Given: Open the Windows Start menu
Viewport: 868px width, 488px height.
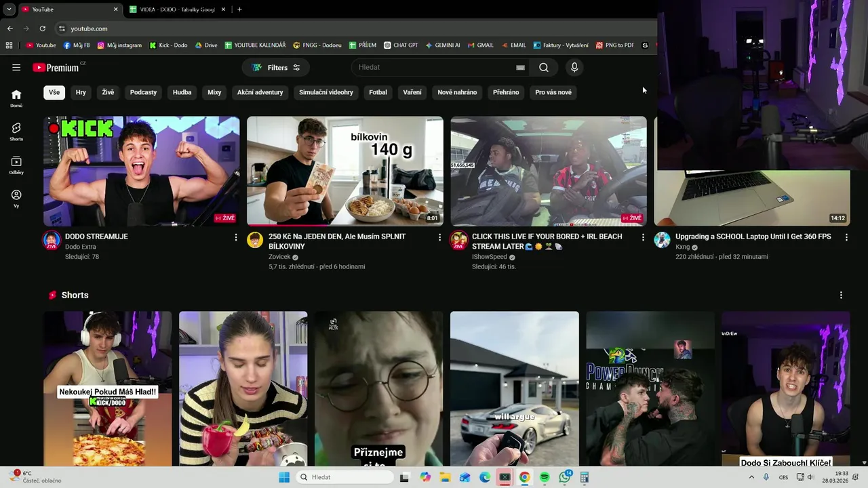Looking at the screenshot, I should pyautogui.click(x=284, y=477).
